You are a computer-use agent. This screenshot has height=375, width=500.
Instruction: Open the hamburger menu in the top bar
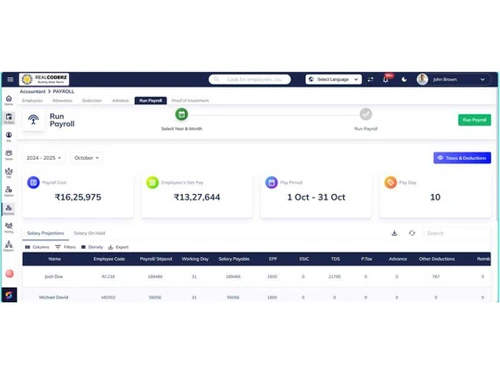[10, 79]
